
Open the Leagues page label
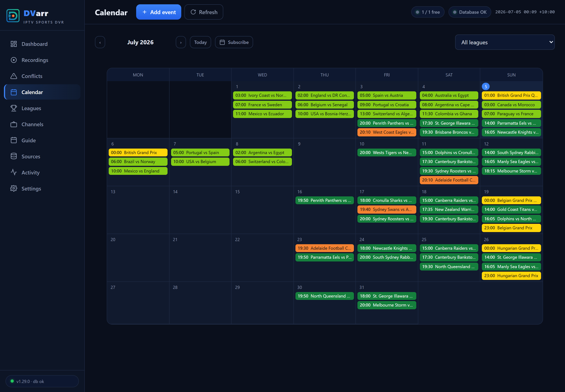(x=31, y=108)
